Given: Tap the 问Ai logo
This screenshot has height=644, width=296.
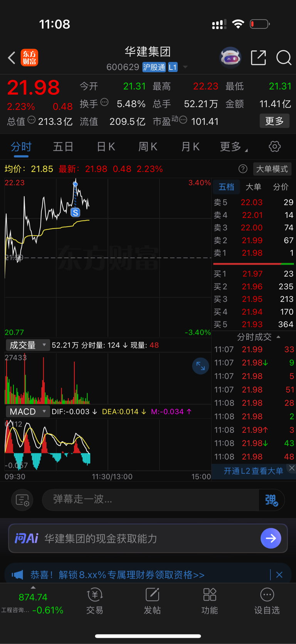Looking at the screenshot, I should pos(26,538).
